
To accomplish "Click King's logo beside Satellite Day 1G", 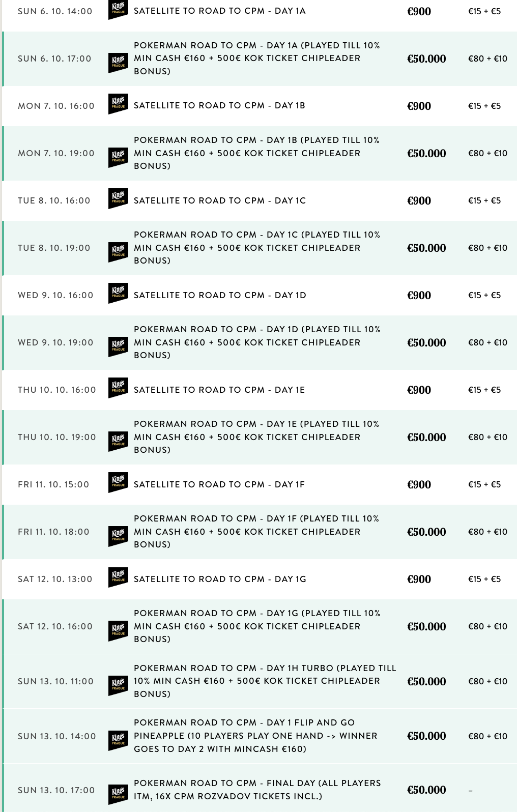I will tap(118, 577).
